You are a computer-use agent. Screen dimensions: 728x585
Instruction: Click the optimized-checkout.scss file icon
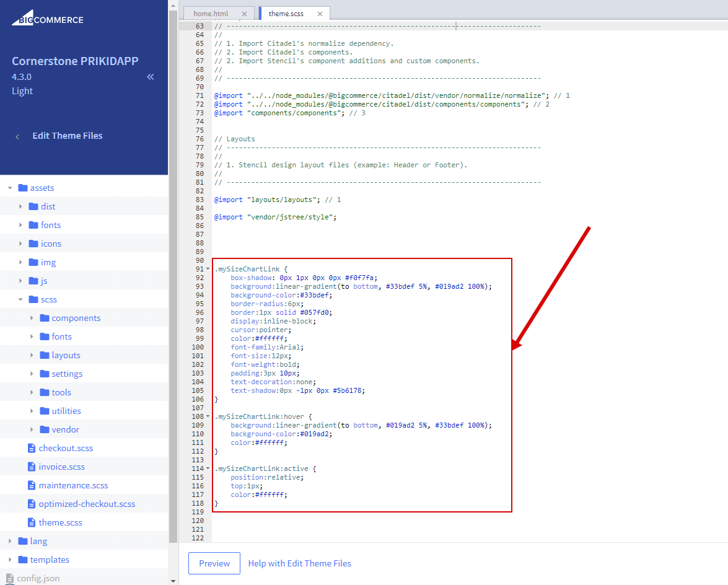[32, 504]
